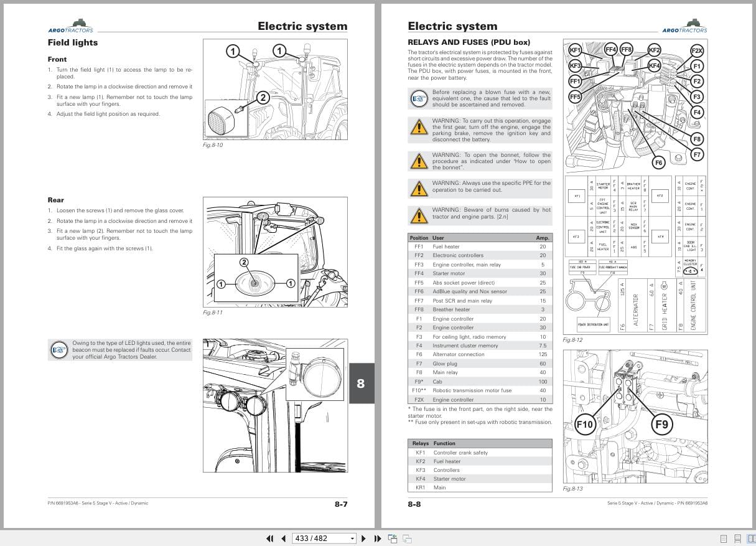Click the chapter 8 side tab marker
Viewport: 756px width, 546px height.
[x=361, y=384]
